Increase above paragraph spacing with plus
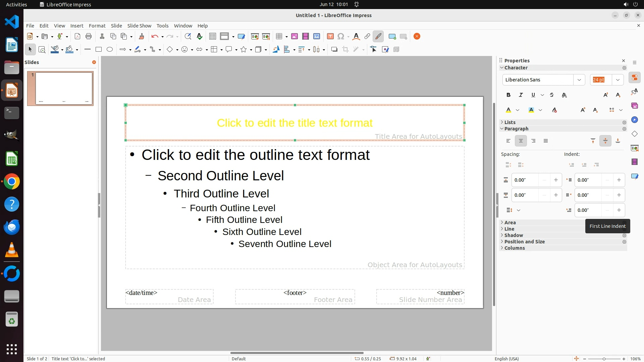Screen dimensions: 644x362 click(x=556, y=180)
